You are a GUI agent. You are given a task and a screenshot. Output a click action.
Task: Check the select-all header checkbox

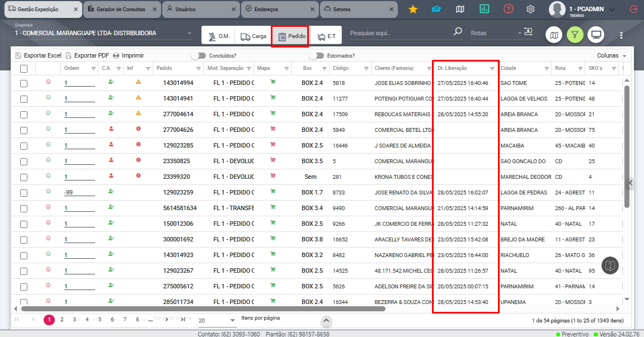point(24,69)
